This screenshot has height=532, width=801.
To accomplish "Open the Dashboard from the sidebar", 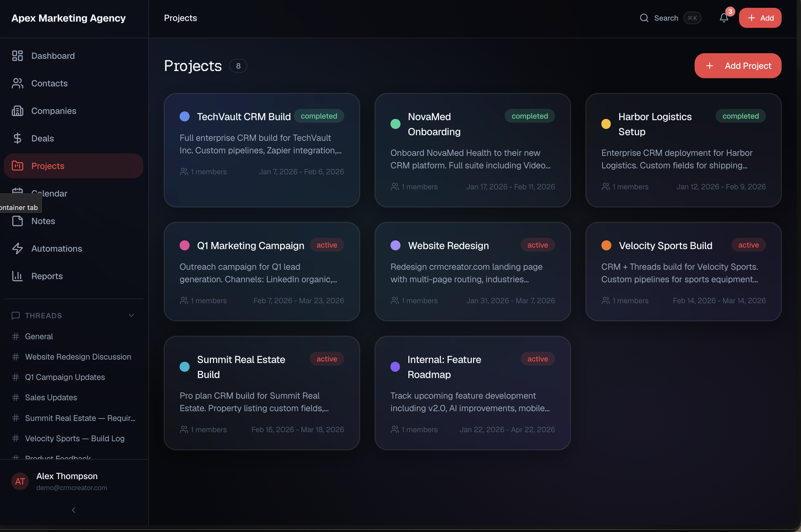I will [53, 56].
